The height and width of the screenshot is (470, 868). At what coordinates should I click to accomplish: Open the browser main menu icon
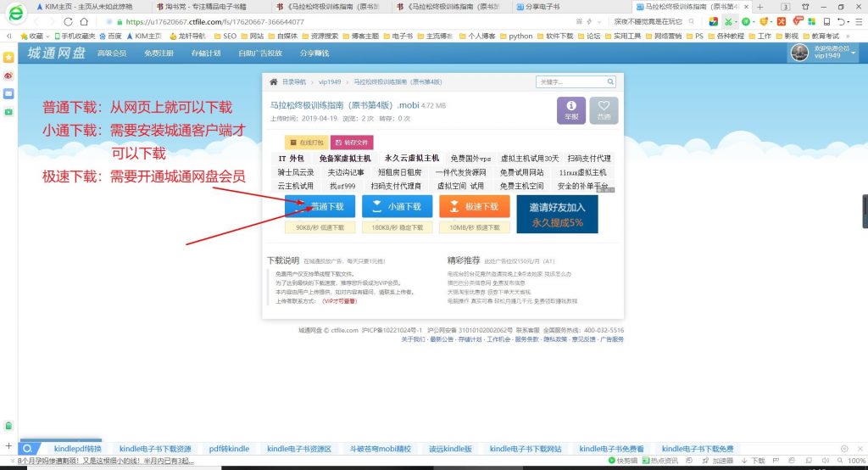(859, 21)
